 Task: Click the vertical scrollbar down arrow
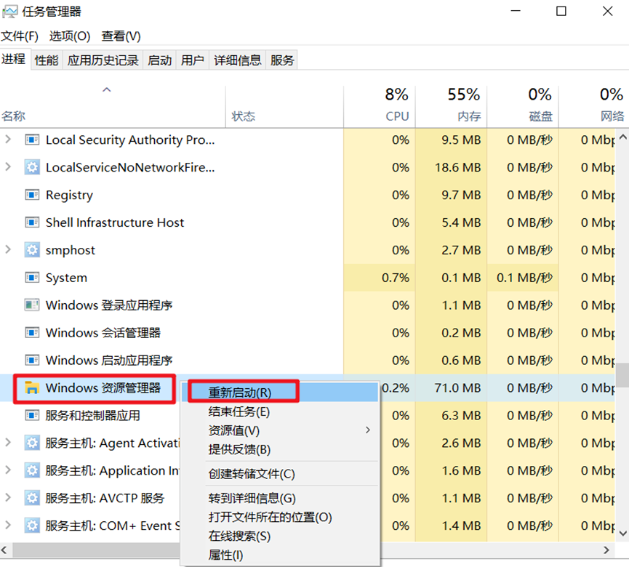coord(623,533)
